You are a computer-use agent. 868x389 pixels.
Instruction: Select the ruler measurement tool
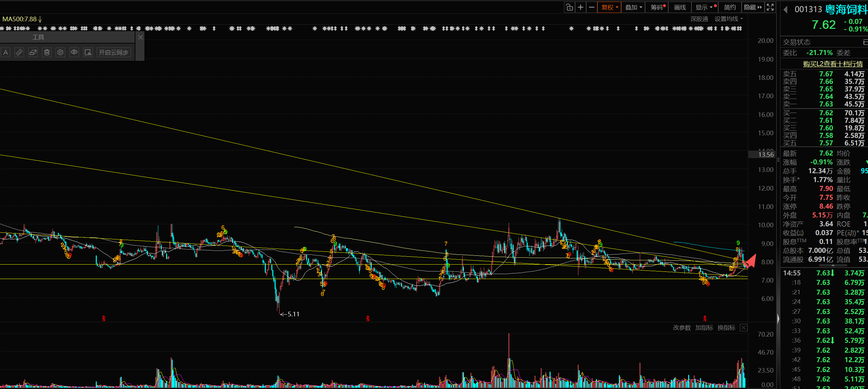point(19,52)
